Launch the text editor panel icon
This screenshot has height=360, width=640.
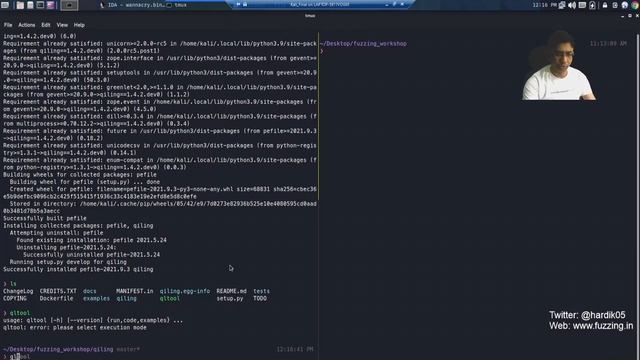coord(30,5)
